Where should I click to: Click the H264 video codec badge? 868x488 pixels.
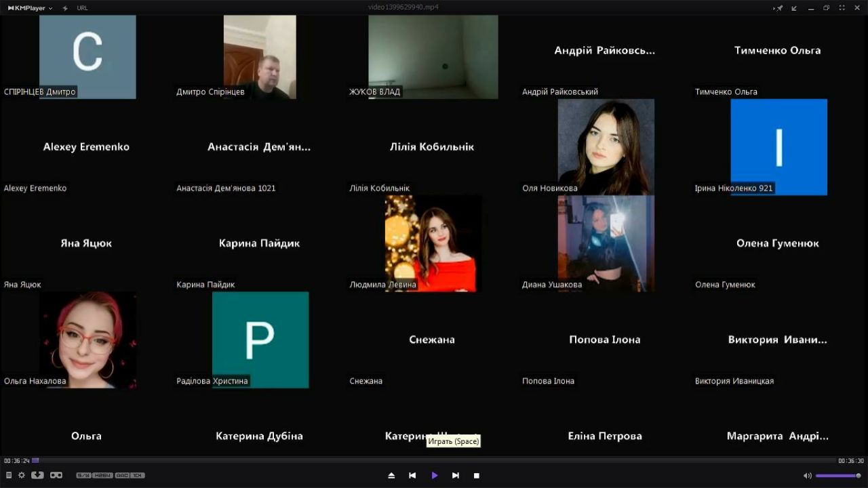click(x=103, y=476)
